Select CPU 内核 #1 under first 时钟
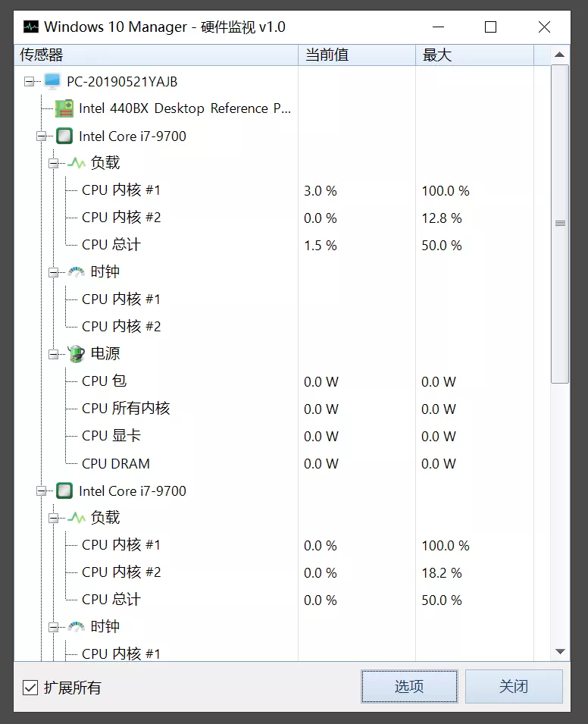This screenshot has width=588, height=724. pos(121,299)
